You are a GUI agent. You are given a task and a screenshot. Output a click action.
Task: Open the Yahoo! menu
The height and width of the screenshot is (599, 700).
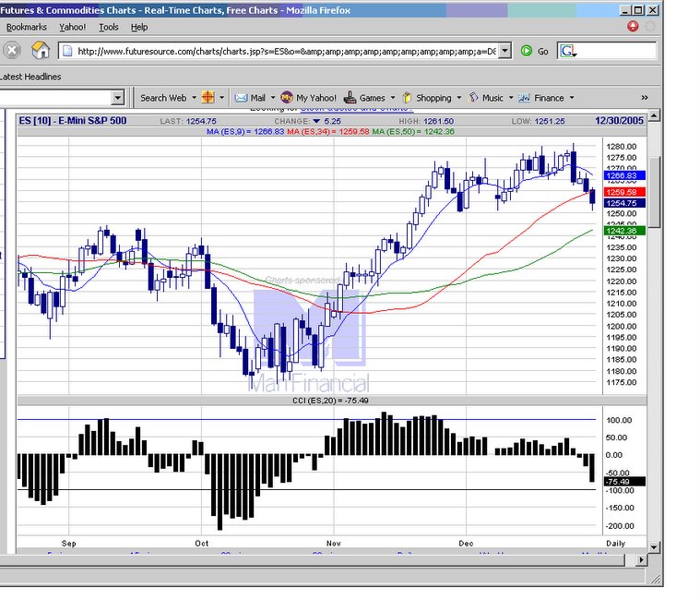(x=72, y=28)
